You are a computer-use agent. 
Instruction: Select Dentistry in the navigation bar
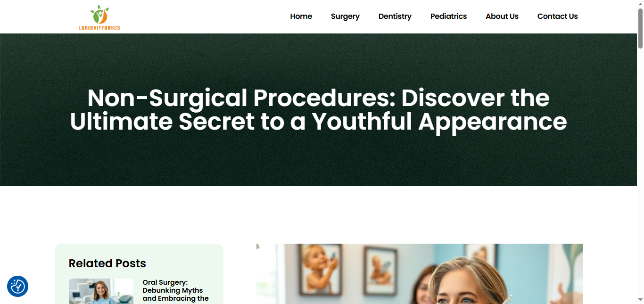[x=395, y=16]
